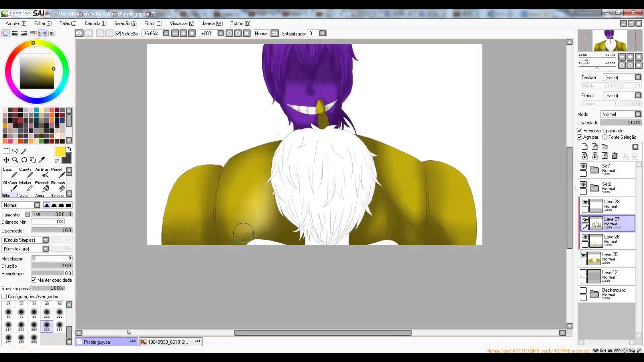Show the RGB slider panel

(x=15, y=33)
